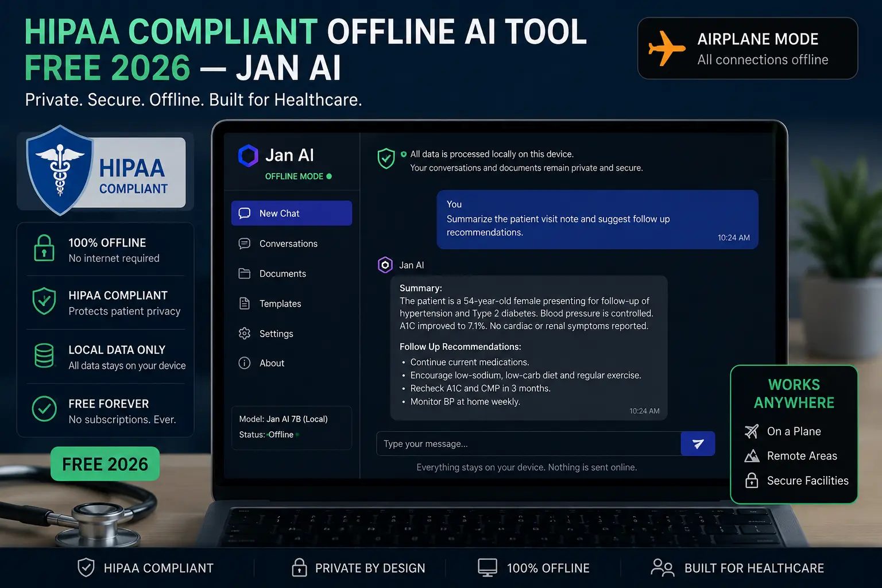Click the WORKS ANYWHERE heading

click(x=794, y=393)
